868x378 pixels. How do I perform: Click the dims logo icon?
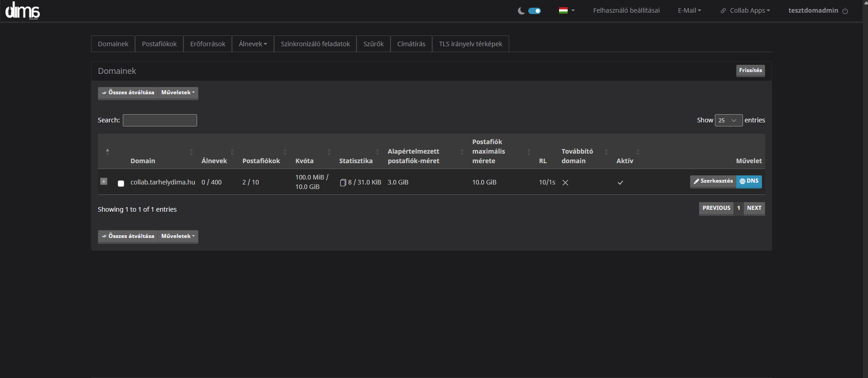[x=23, y=10]
